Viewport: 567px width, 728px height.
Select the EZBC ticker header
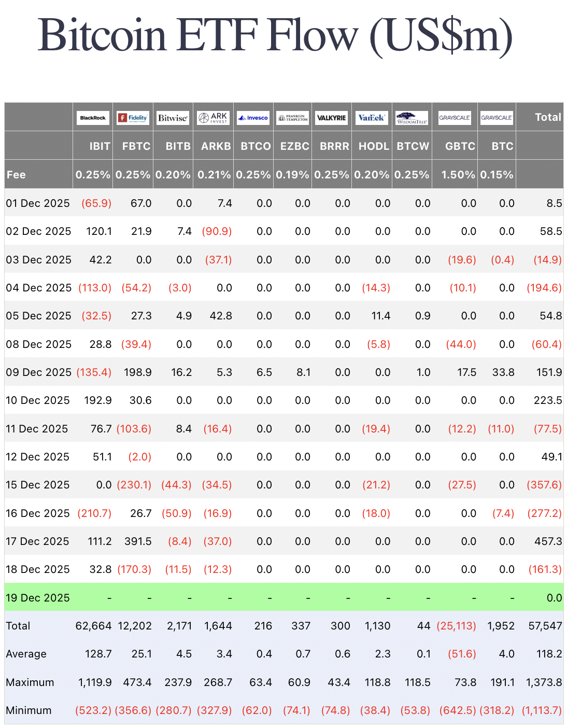[x=295, y=146]
